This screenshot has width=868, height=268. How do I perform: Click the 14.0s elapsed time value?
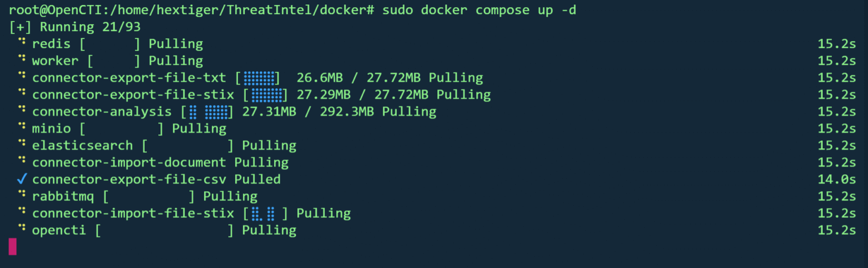pos(837,179)
